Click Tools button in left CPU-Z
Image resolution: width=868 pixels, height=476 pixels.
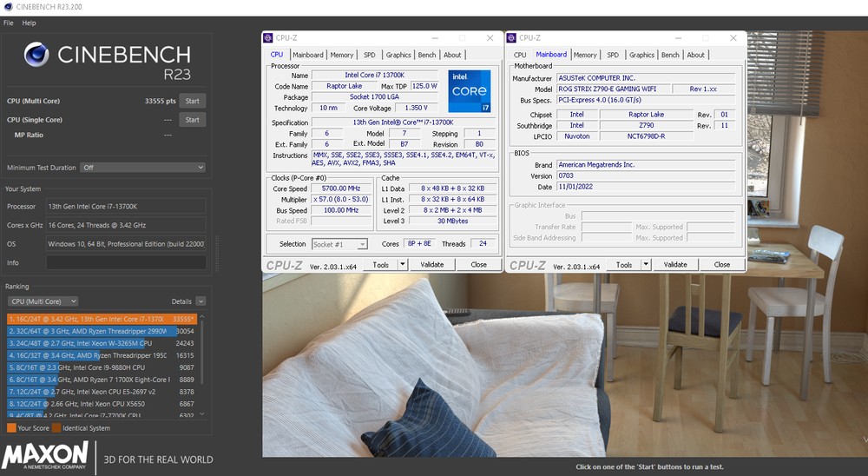[381, 265]
